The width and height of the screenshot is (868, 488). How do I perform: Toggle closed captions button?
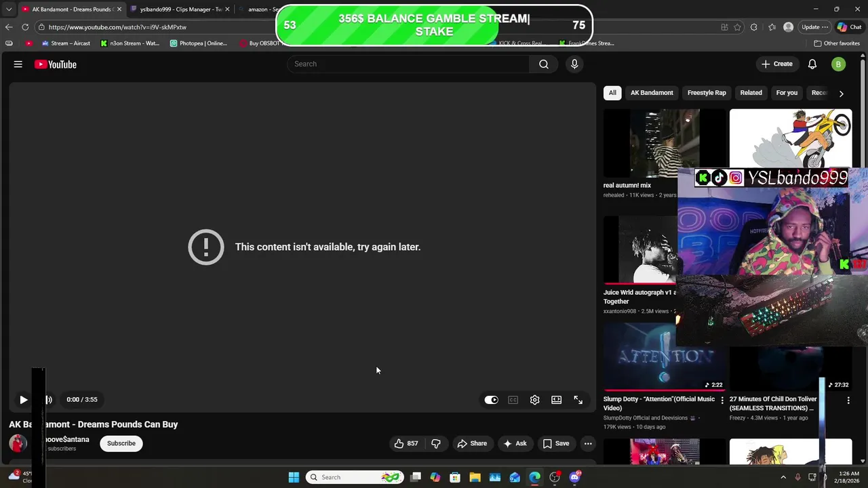513,400
